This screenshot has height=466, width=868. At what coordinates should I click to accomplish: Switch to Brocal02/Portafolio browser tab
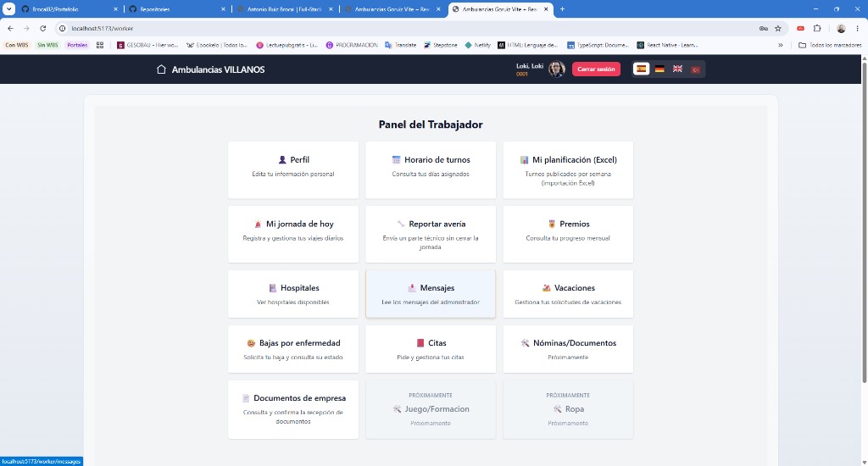click(69, 9)
